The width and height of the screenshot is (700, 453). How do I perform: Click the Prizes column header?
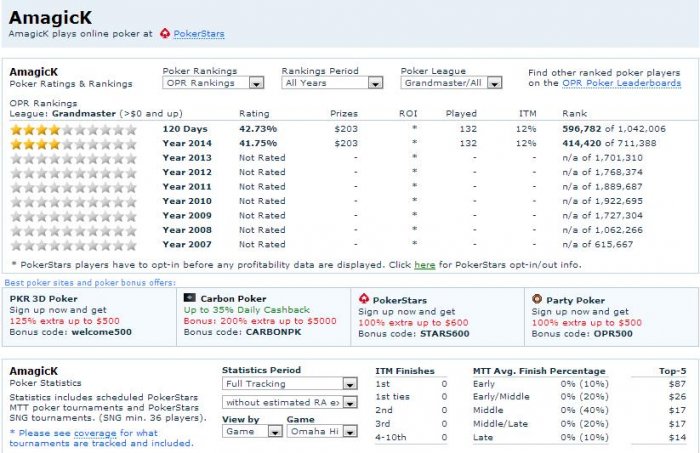[344, 114]
